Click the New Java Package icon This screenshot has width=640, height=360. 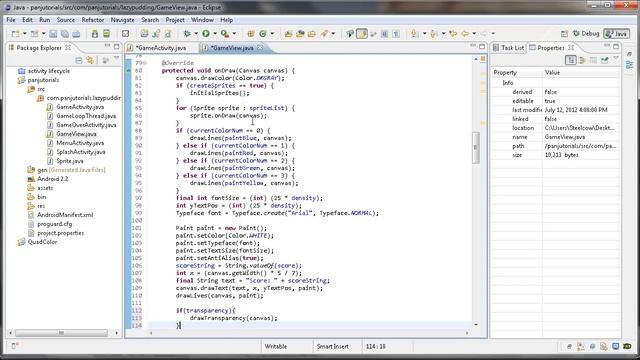251,34
